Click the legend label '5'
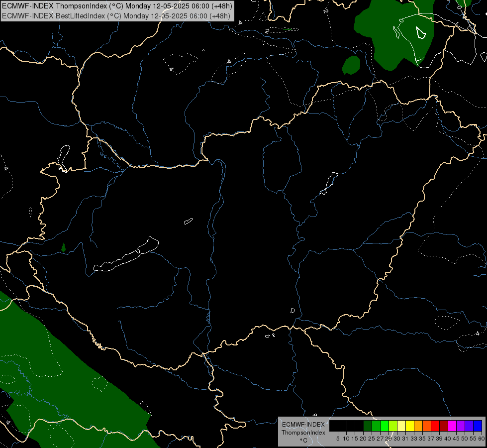The image size is (487, 448). click(x=338, y=439)
